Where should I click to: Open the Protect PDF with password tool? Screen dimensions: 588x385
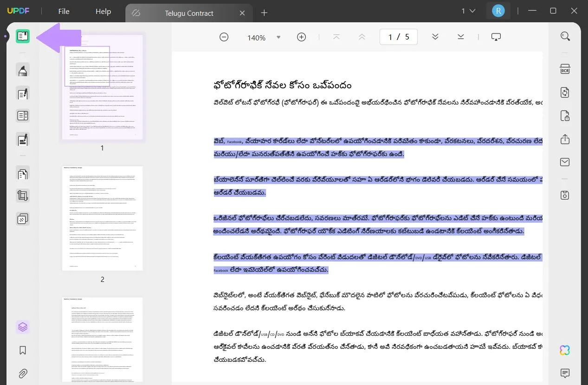pyautogui.click(x=565, y=116)
